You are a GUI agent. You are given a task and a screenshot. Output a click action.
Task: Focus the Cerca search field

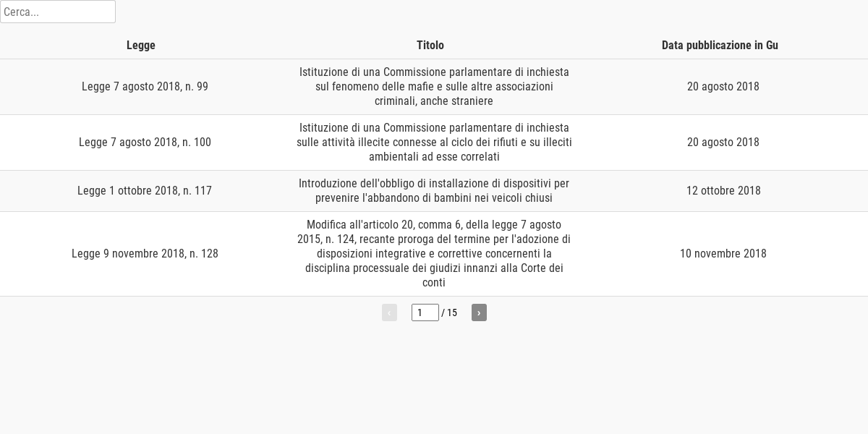[x=58, y=12]
